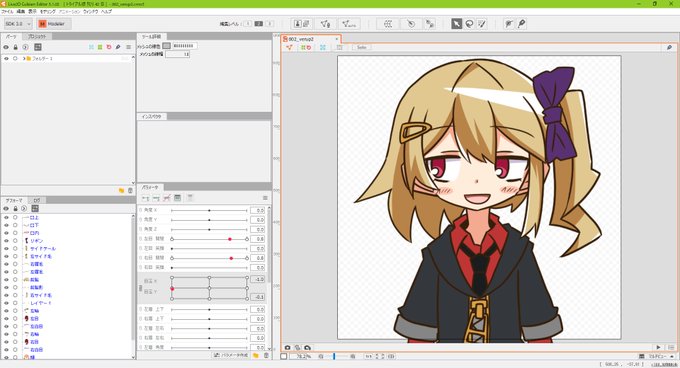
Task: Open the ファイル menu
Action: [7, 12]
